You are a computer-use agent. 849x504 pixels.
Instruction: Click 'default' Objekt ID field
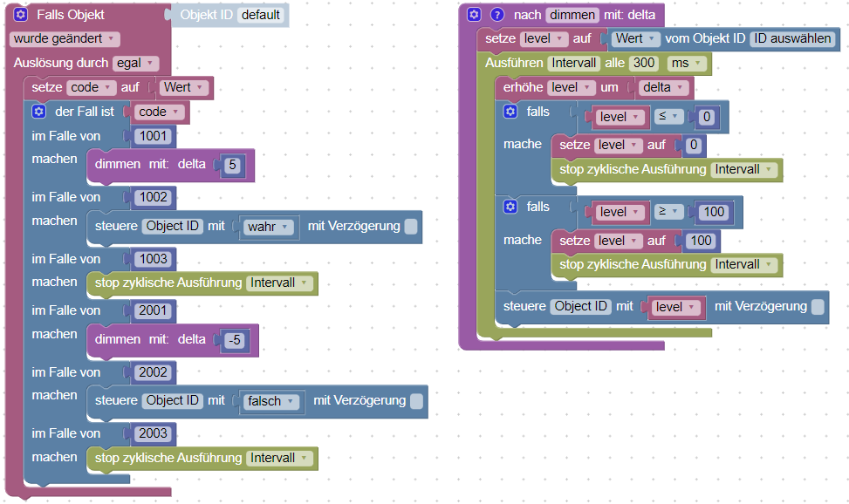(260, 15)
